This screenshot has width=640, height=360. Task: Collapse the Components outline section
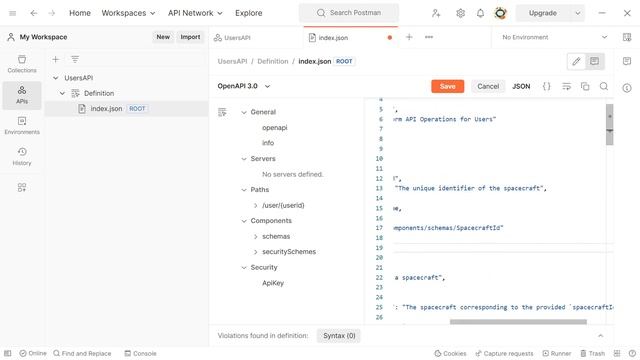[244, 220]
